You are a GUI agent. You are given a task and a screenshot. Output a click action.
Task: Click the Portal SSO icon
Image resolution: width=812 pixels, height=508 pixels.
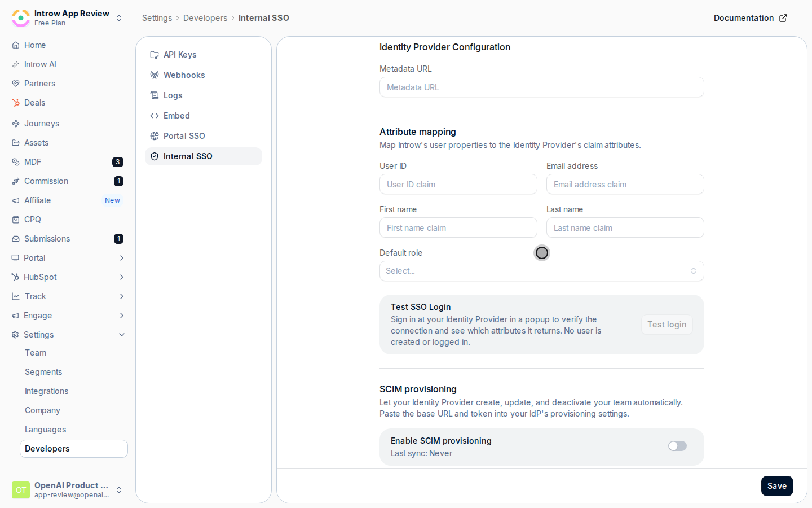(155, 136)
